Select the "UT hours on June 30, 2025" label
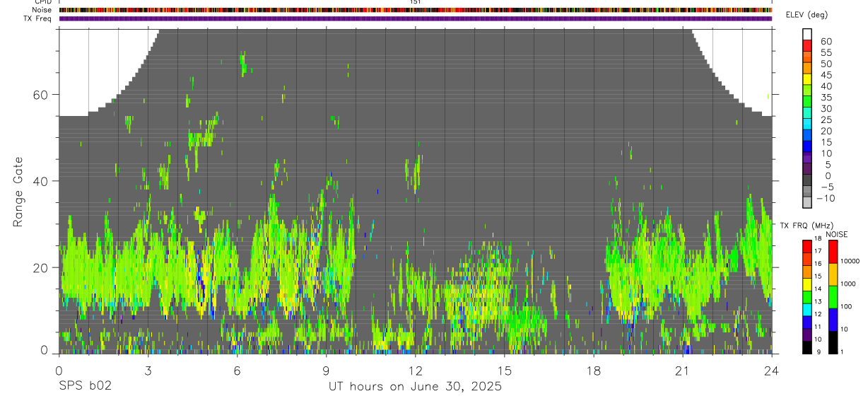 point(415,387)
